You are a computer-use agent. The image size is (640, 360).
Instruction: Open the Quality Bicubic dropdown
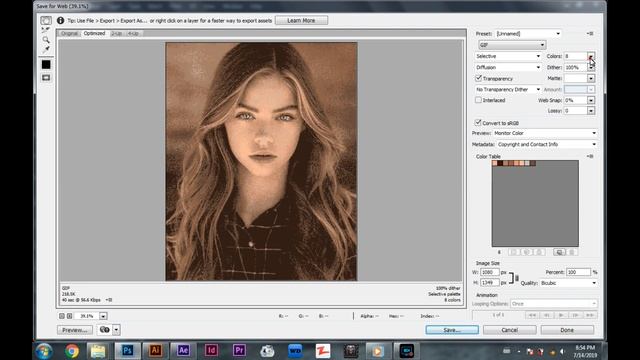(569, 283)
